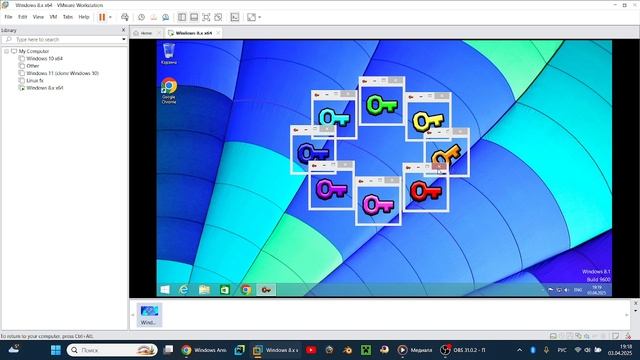This screenshot has height=360, width=640.
Task: Open the View menu
Action: [x=38, y=17]
